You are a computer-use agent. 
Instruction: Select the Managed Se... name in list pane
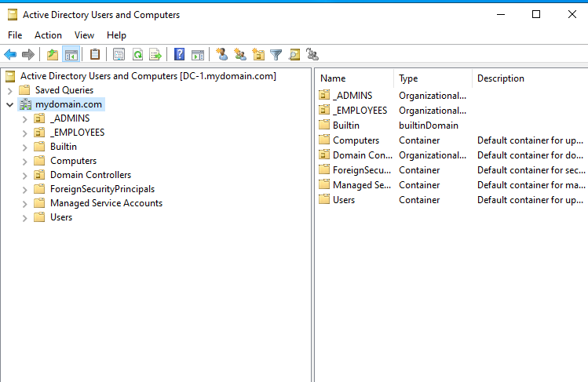click(362, 185)
